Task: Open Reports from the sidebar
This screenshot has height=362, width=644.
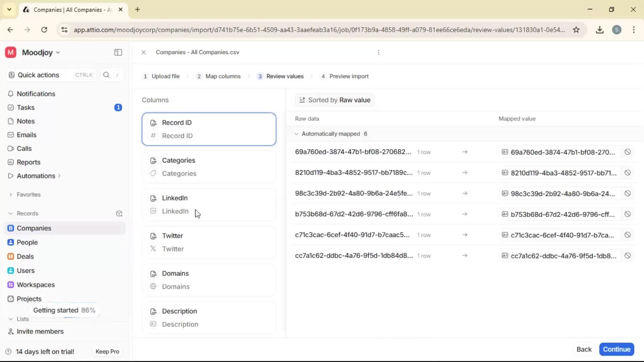Action: [28, 162]
